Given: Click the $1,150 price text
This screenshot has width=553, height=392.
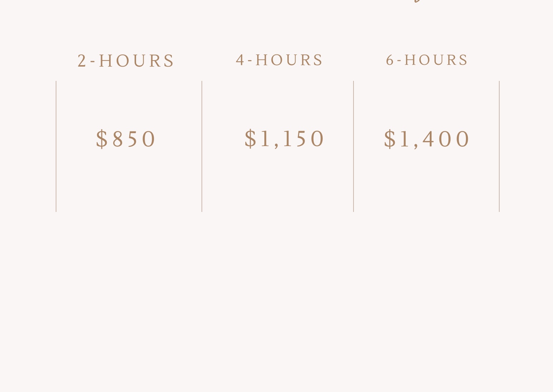Looking at the screenshot, I should point(284,139).
